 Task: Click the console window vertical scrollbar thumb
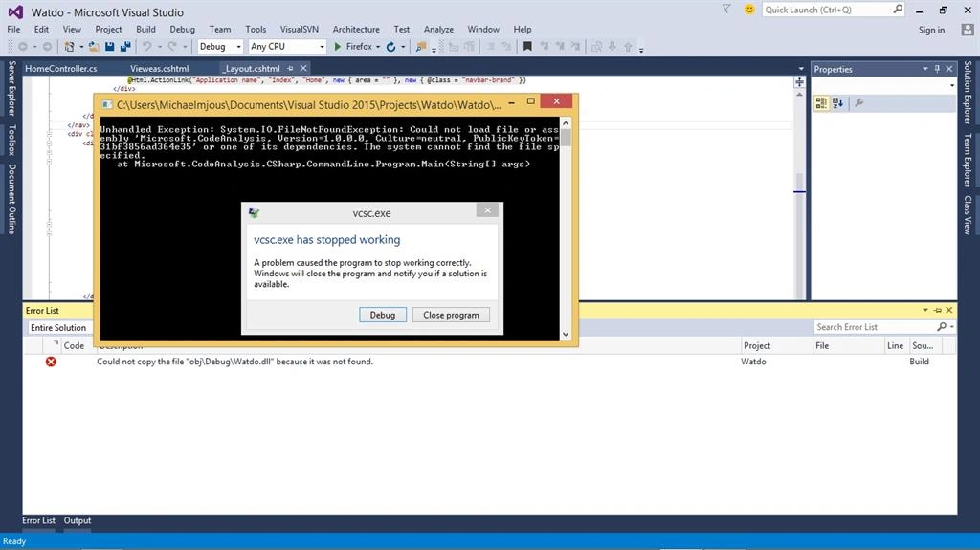click(566, 137)
